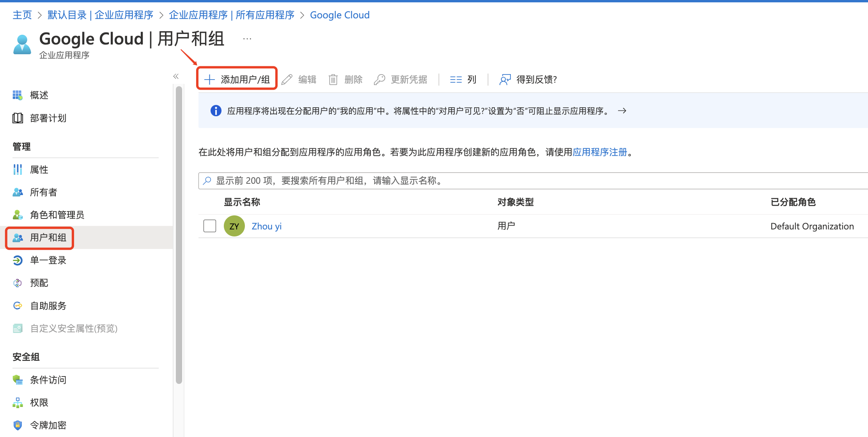Click the search users and groups field

coord(533,181)
